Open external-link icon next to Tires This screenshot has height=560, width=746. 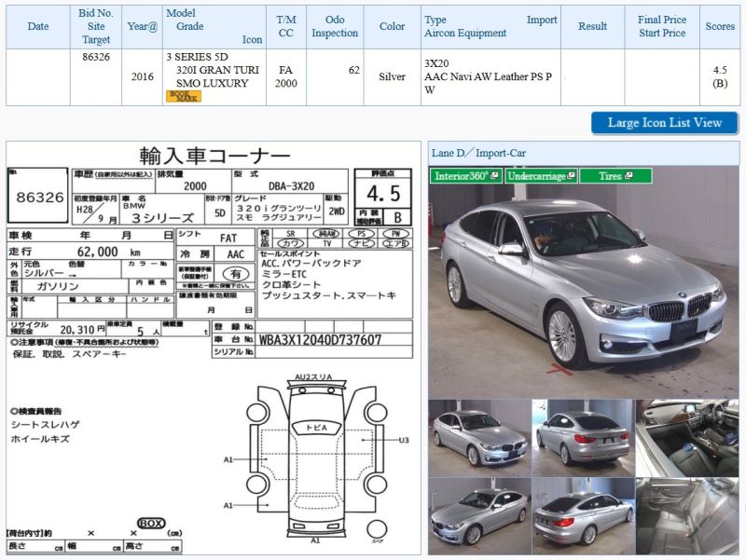(x=629, y=175)
